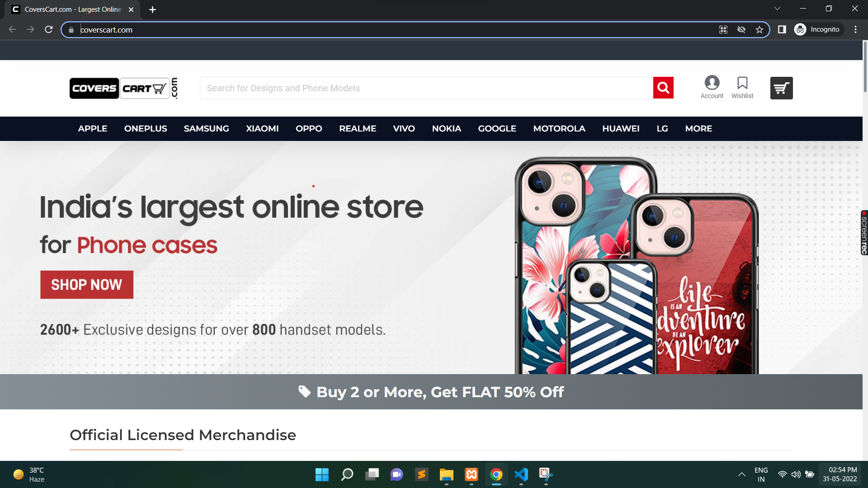Click the Buy 2 or More offer banner
This screenshot has height=488, width=868.
[431, 392]
